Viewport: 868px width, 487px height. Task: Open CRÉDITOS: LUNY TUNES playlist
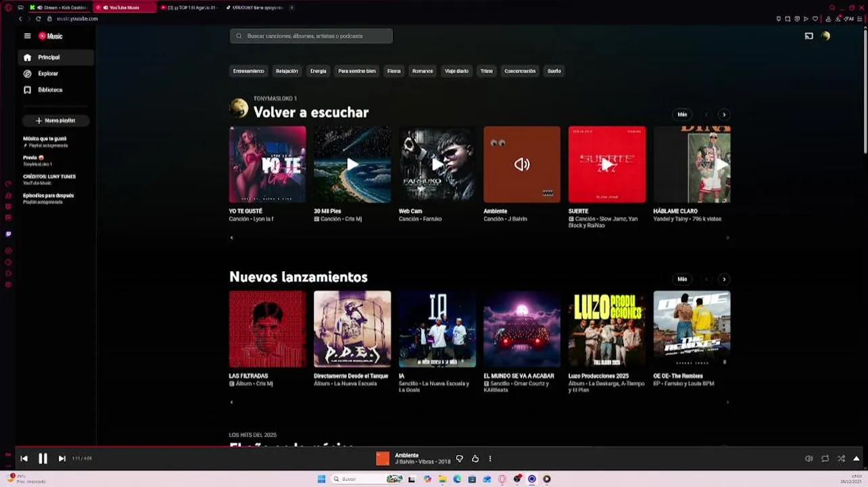click(57, 179)
